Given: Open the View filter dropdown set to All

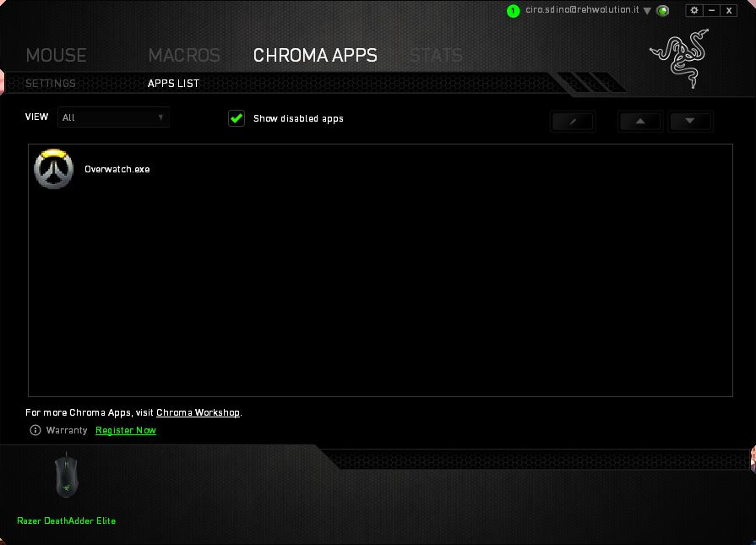Looking at the screenshot, I should [113, 117].
